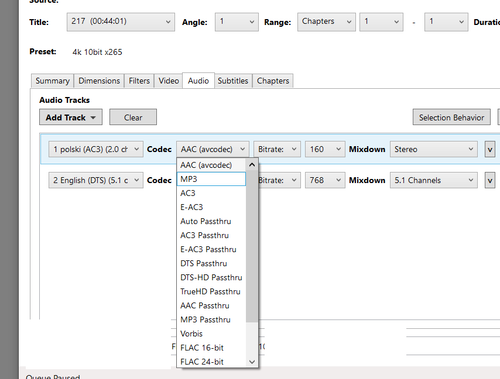This screenshot has width=500, height=379.
Task: Click the Clear button
Action: pyautogui.click(x=133, y=117)
